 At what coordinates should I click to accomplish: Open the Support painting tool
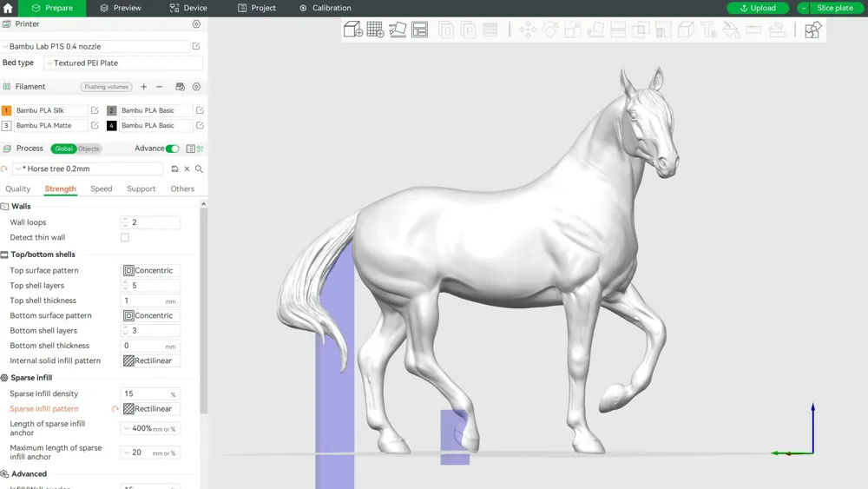(x=663, y=30)
